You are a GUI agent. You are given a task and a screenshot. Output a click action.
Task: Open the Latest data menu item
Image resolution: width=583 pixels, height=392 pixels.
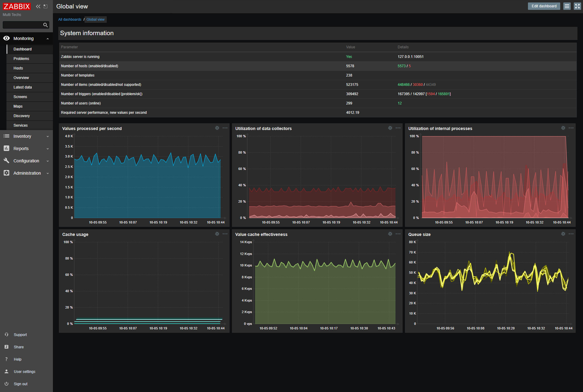click(x=23, y=87)
